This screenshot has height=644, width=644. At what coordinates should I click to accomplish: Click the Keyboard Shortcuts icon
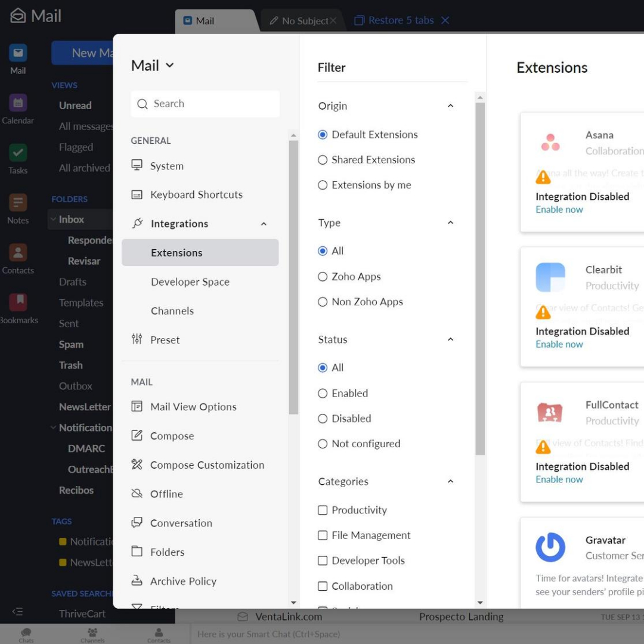coord(137,194)
